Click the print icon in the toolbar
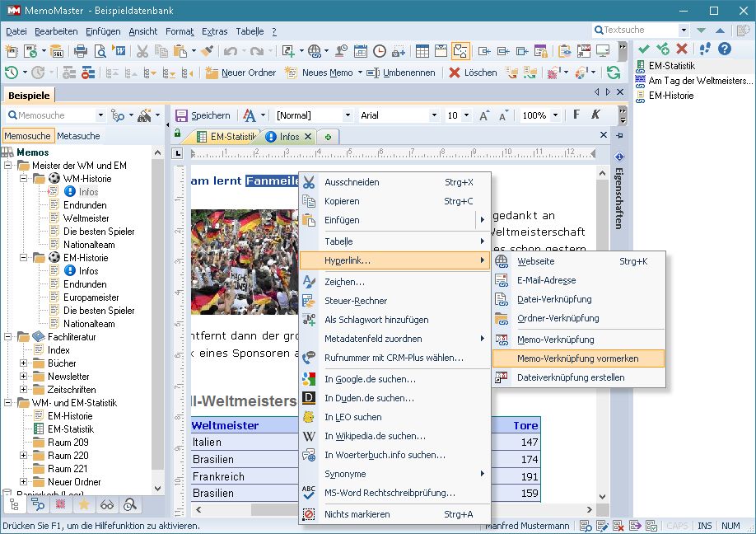This screenshot has height=534, width=756. (81, 51)
